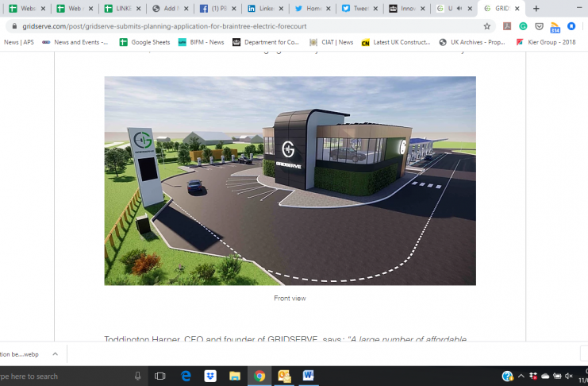The height and width of the screenshot is (386, 588).
Task: Open the BIFM - News bookmark
Action: (x=202, y=42)
